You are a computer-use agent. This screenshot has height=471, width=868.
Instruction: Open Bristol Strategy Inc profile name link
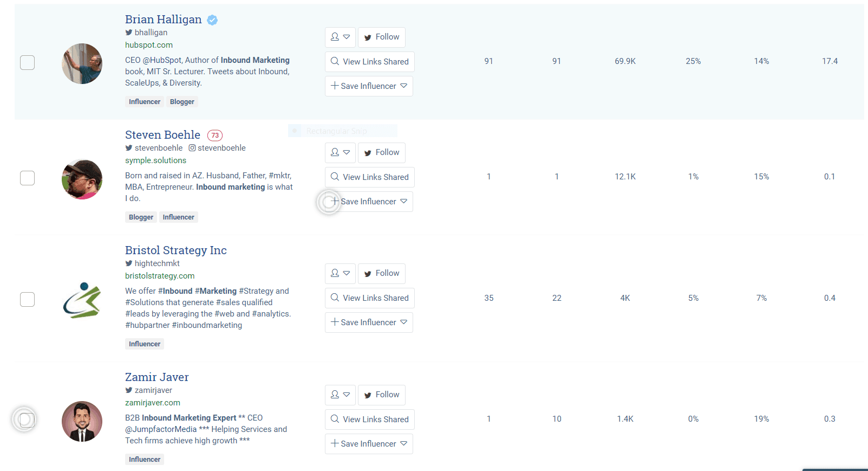pos(176,250)
